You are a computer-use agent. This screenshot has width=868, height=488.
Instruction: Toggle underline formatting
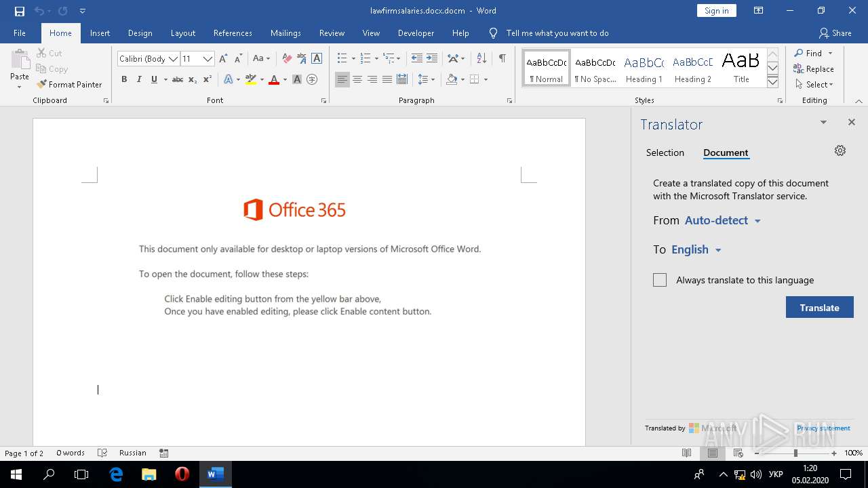[x=155, y=79]
